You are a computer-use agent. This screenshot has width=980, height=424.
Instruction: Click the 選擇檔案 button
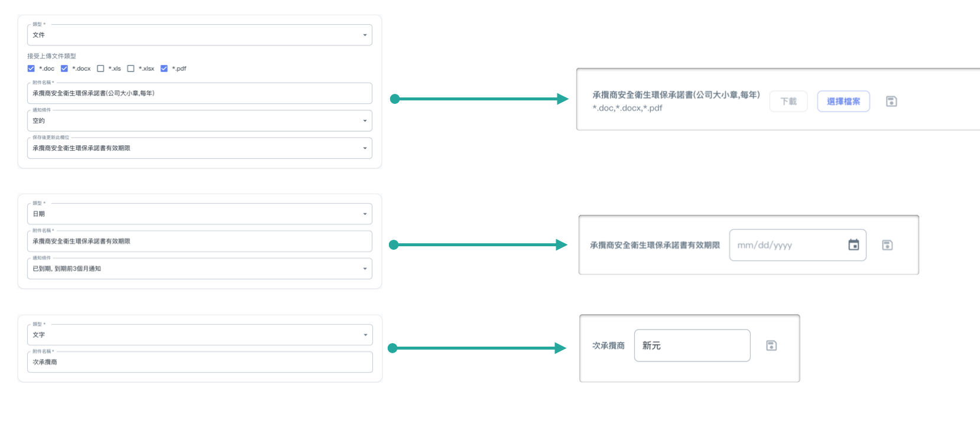843,102
